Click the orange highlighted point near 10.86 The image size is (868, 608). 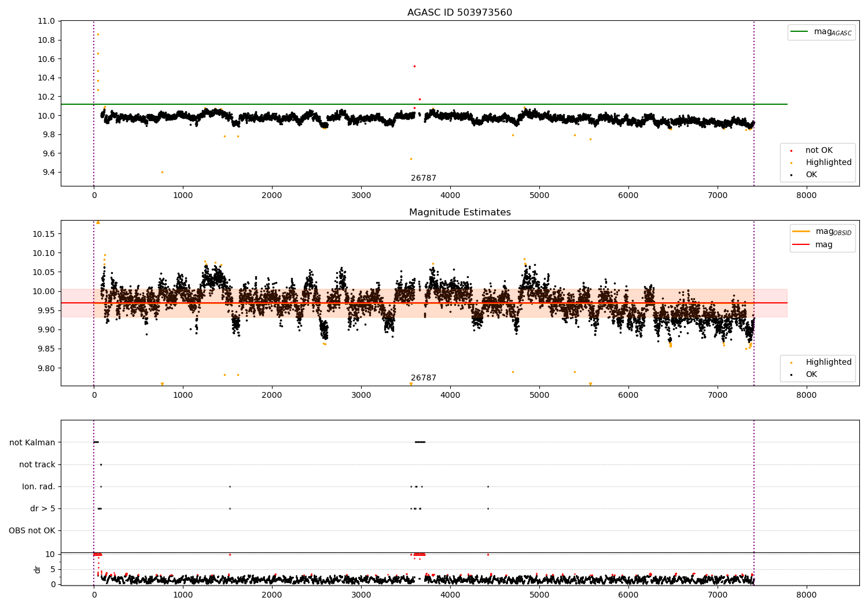click(98, 34)
